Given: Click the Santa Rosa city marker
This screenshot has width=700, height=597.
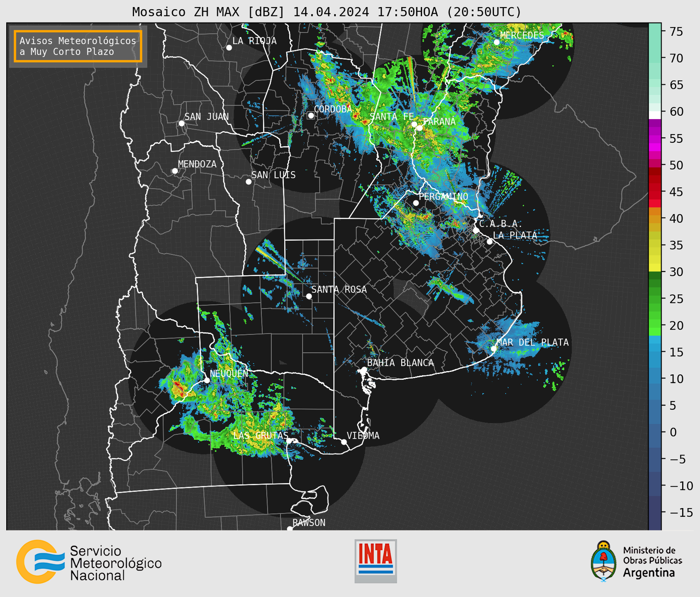Looking at the screenshot, I should pos(309,296).
